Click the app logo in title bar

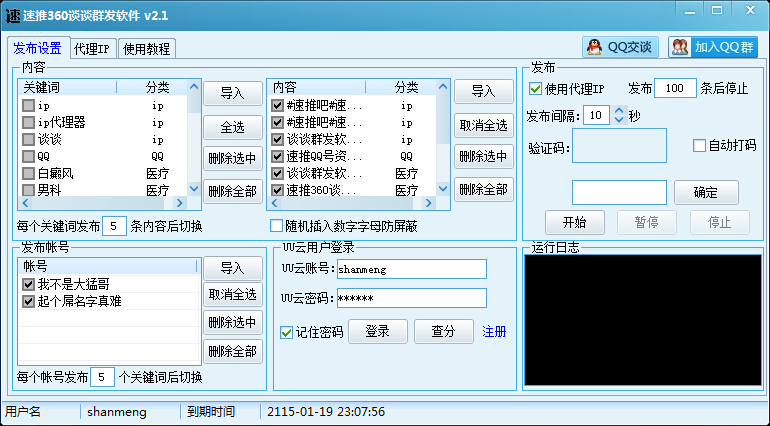click(x=12, y=16)
